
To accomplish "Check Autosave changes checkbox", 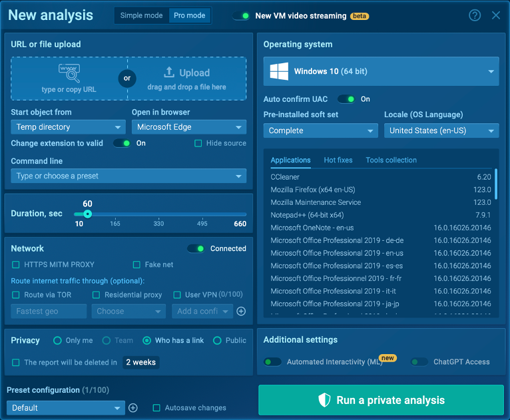I will pyautogui.click(x=156, y=407).
